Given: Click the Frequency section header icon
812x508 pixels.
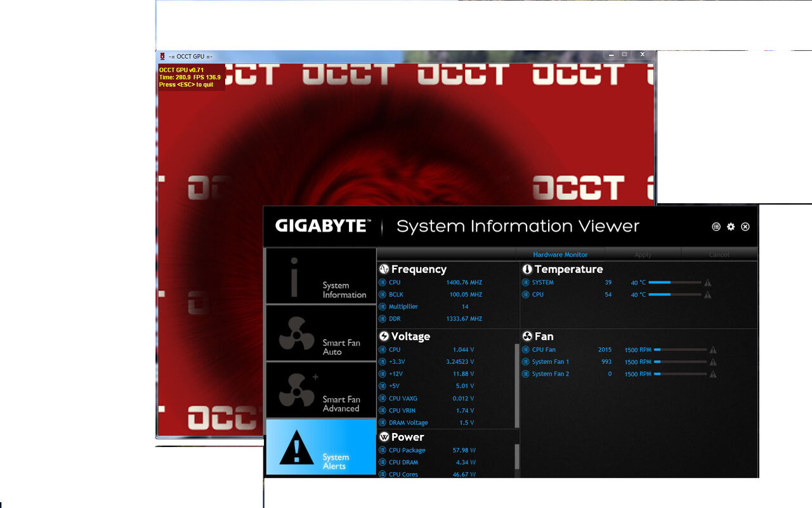Looking at the screenshot, I should [384, 269].
